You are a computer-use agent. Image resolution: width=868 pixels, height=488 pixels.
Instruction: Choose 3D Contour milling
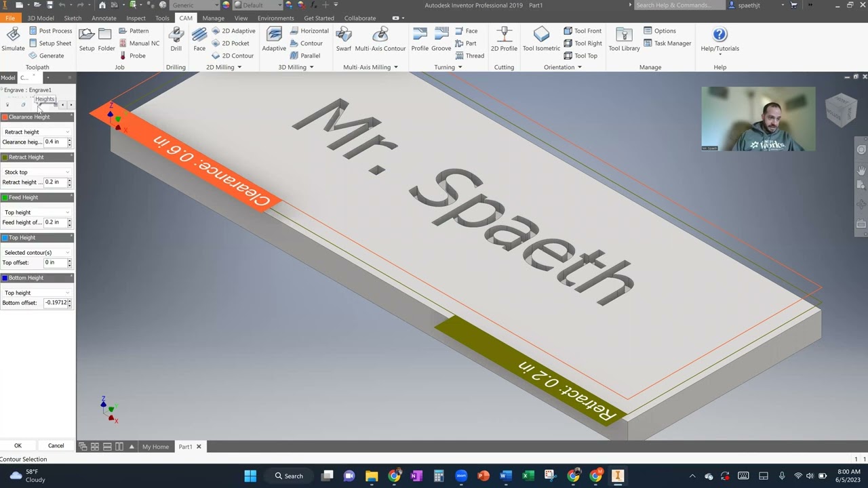[x=307, y=43]
